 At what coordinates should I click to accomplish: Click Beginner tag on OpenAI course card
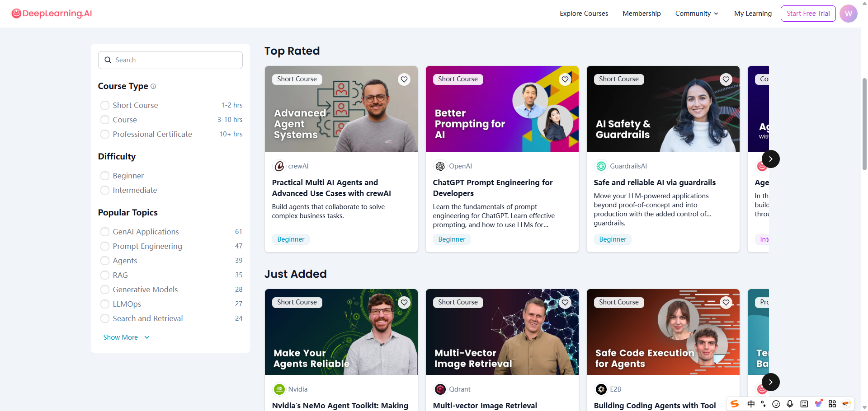pos(452,239)
